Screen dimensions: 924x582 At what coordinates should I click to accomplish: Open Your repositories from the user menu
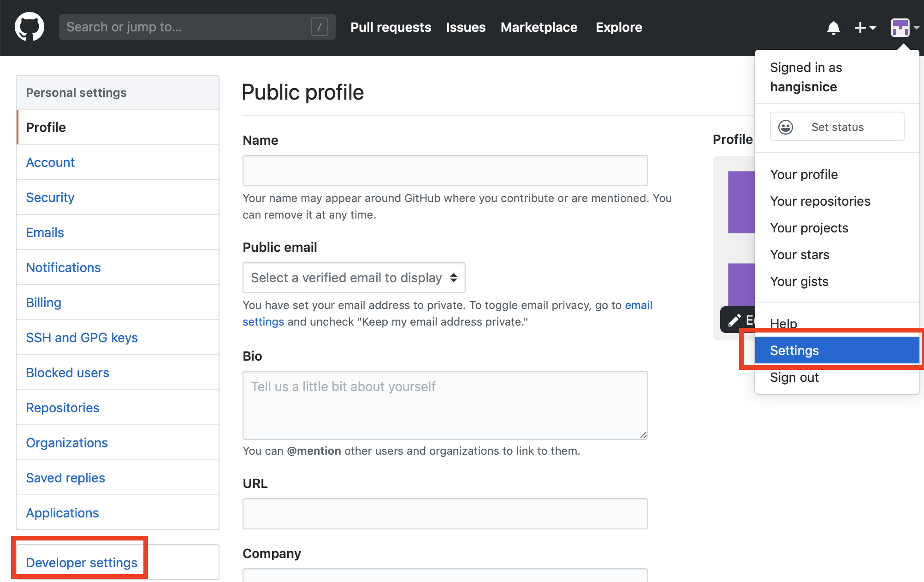[820, 201]
